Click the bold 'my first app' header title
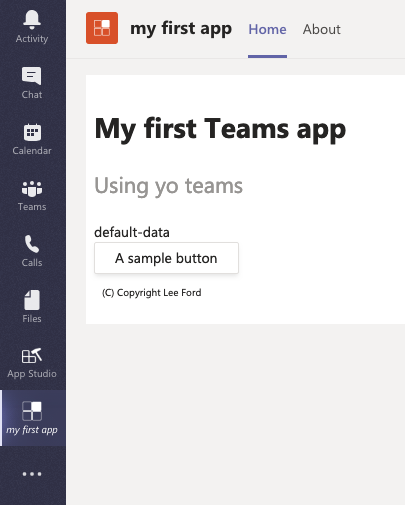Screen dimensions: 405x505 [181, 29]
